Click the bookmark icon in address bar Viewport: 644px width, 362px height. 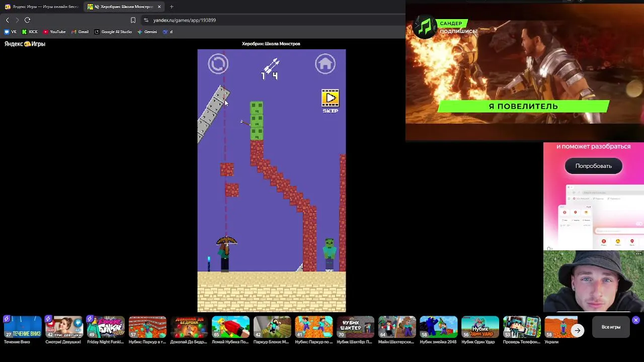point(133,20)
